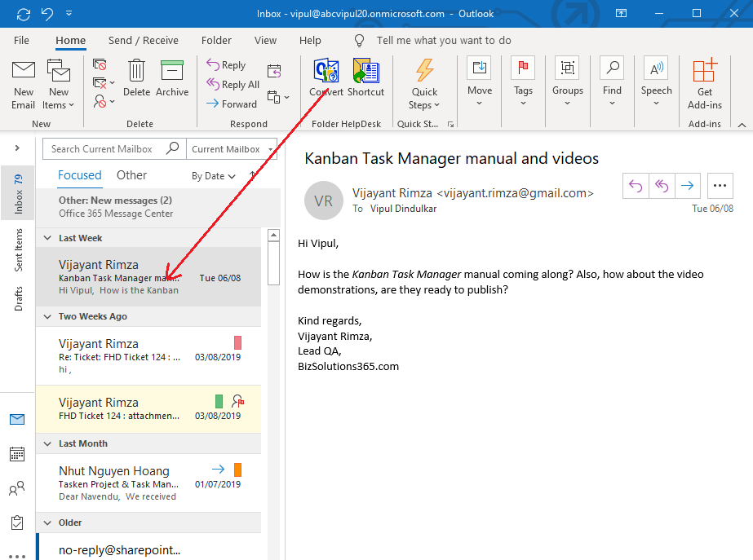Archive the selected email
The height and width of the screenshot is (560, 753).
click(172, 78)
